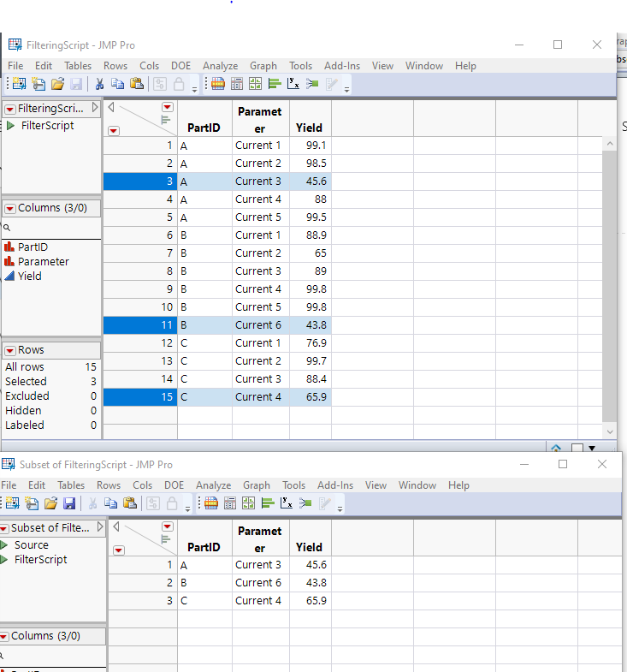Launch Fit Y by X icon in FilteringScript window

[293, 84]
